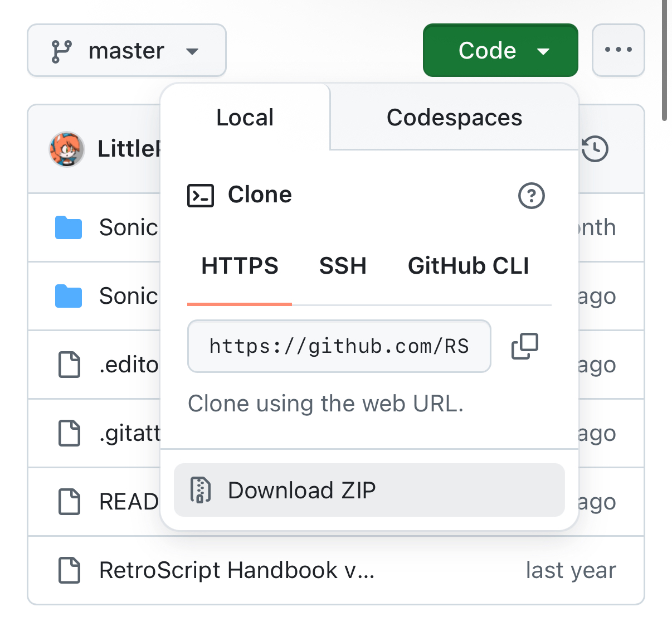Screen dimensions: 672x626
Task: Copy the clone URL to clipboard
Action: (525, 346)
